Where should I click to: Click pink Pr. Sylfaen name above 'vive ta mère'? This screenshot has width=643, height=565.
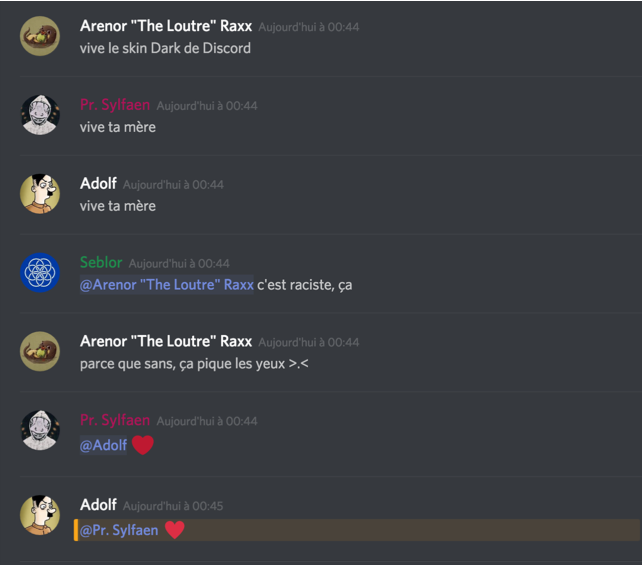click(x=115, y=105)
